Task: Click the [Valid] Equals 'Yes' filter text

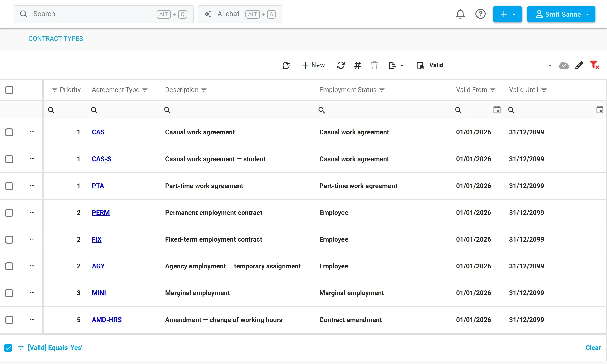Action: (x=55, y=348)
